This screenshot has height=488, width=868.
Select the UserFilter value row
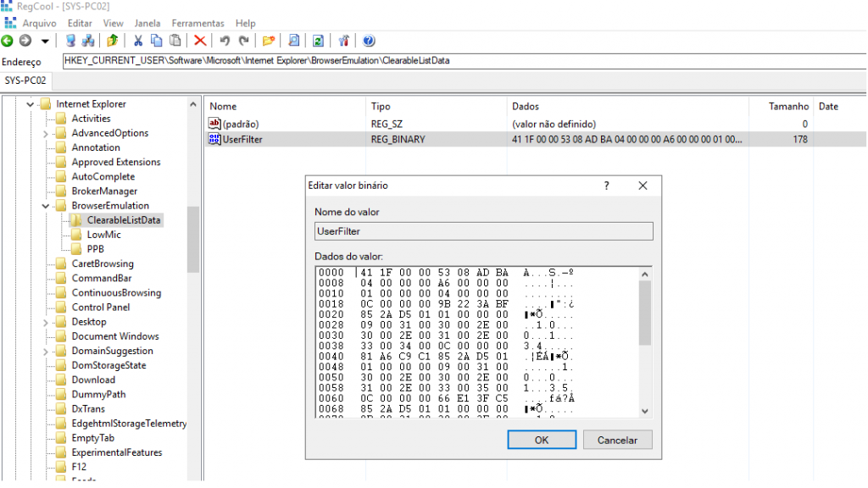pyautogui.click(x=535, y=140)
